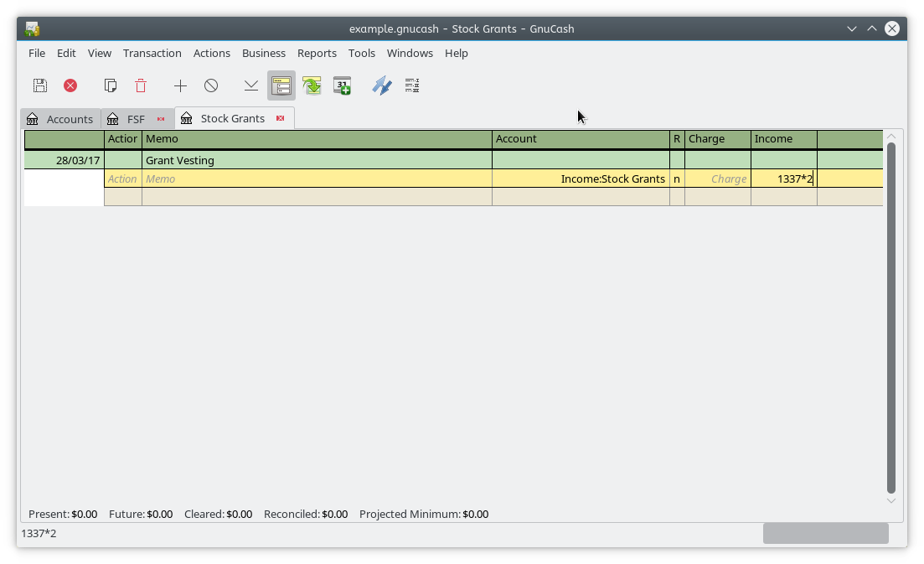Open the File menu
Screen dimensions: 924x564
pos(37,53)
